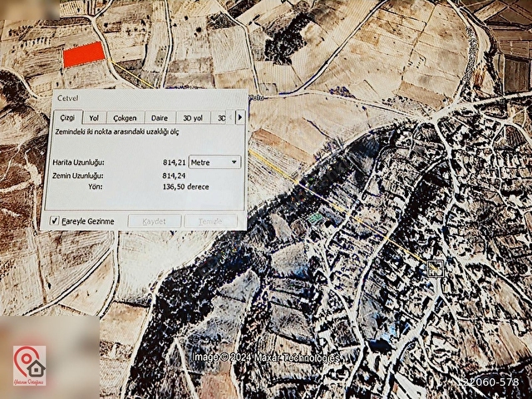The height and width of the screenshot is (399, 532).
Task: Click the Zemindeki iki nokta description text
Action: (x=117, y=131)
